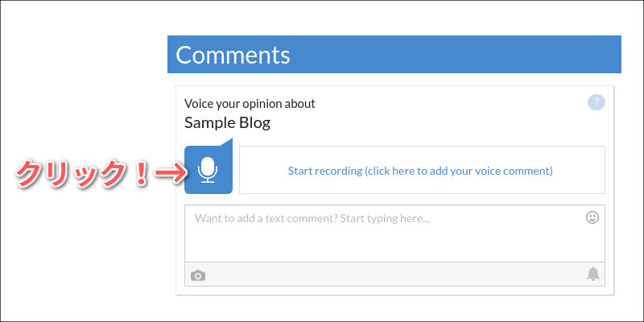Open help via the question mark icon
The image size is (644, 322).
[x=597, y=102]
